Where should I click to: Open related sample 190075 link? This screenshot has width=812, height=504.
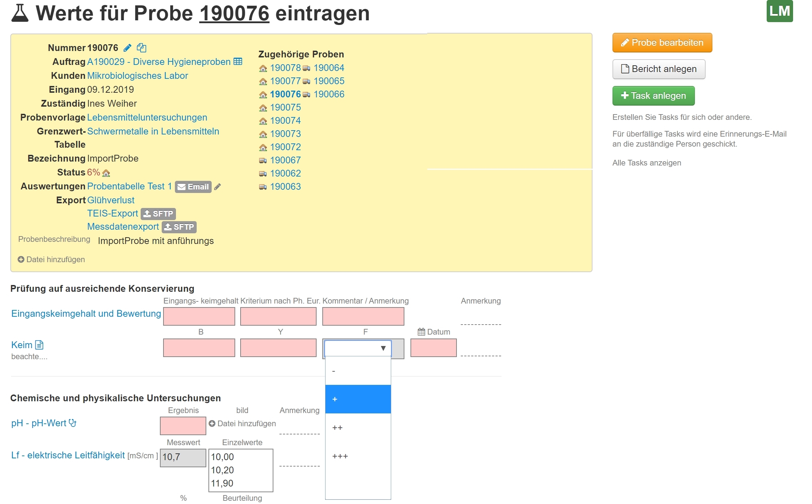coord(285,107)
